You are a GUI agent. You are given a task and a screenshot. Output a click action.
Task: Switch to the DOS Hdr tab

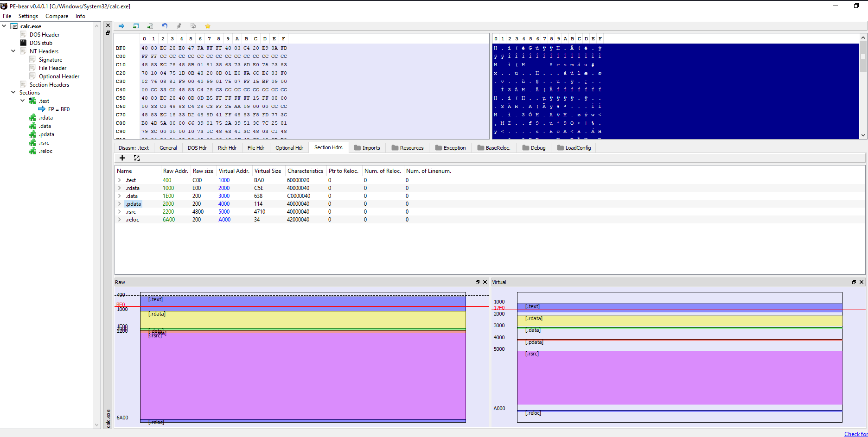[x=197, y=148]
